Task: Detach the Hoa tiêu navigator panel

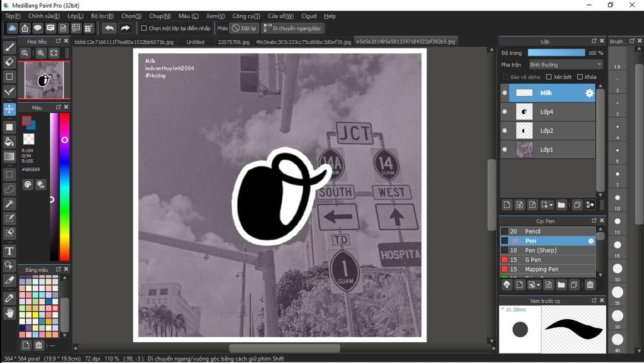Action: coord(58,41)
